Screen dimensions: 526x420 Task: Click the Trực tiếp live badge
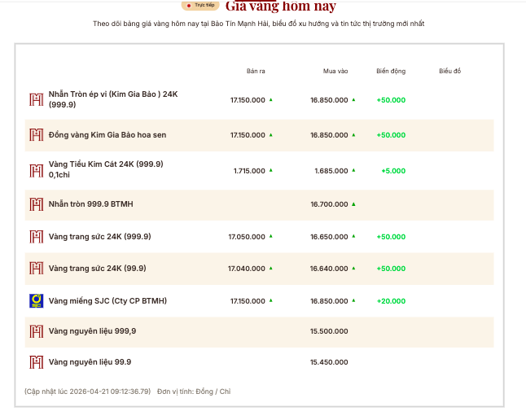[199, 5]
